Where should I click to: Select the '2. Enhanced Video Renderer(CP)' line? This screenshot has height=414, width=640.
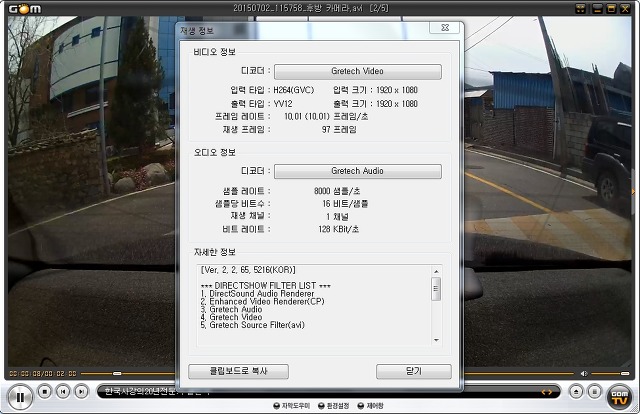pos(262,302)
